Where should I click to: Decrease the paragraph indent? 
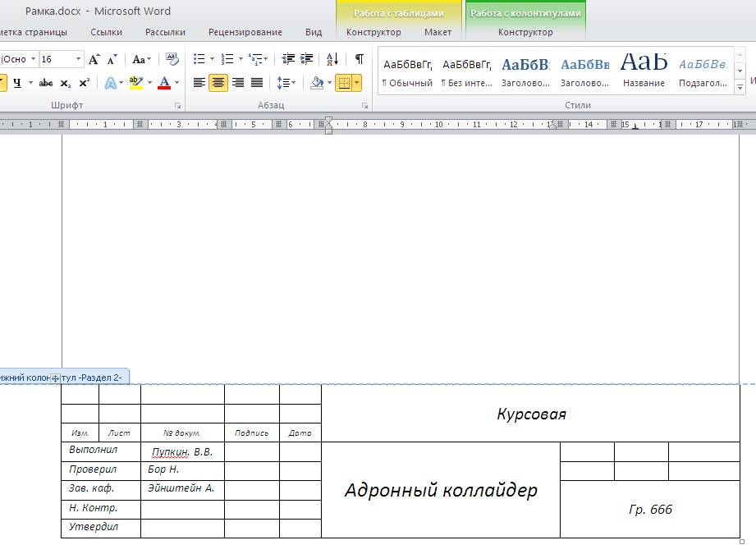pyautogui.click(x=287, y=59)
